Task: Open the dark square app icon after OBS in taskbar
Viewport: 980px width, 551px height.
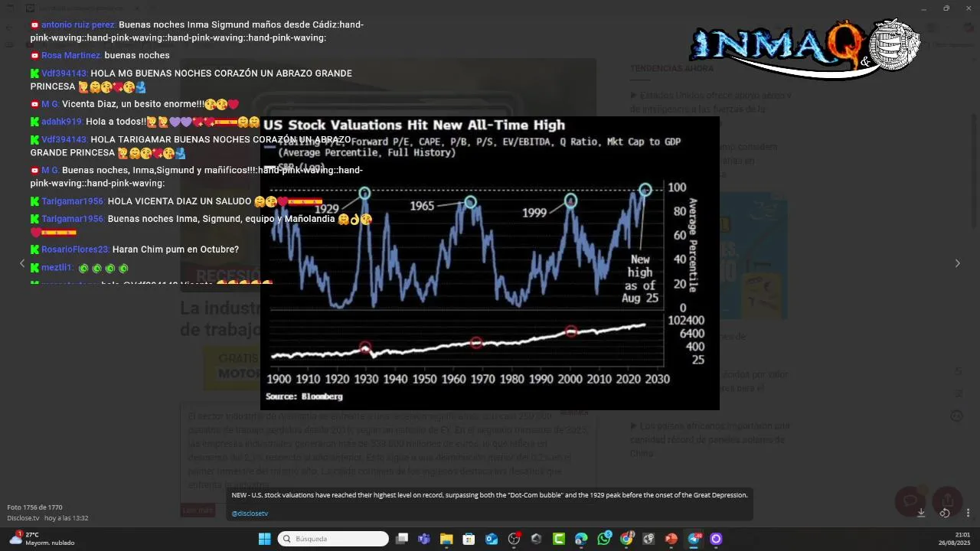Action: pos(536,539)
